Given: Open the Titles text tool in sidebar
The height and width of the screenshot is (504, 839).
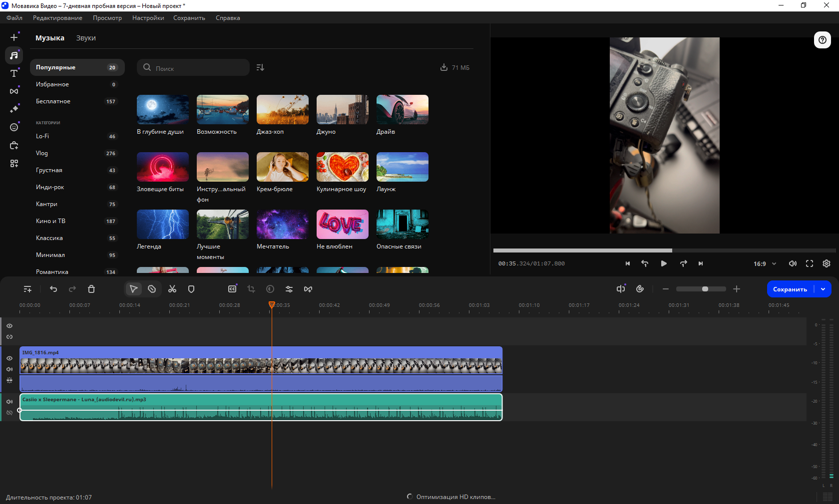Looking at the screenshot, I should pos(14,73).
